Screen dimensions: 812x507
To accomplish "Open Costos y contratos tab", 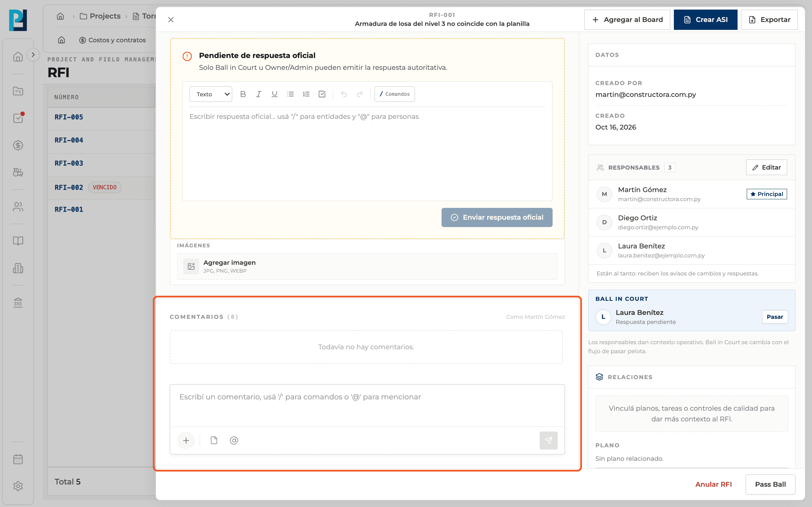I will (x=112, y=40).
